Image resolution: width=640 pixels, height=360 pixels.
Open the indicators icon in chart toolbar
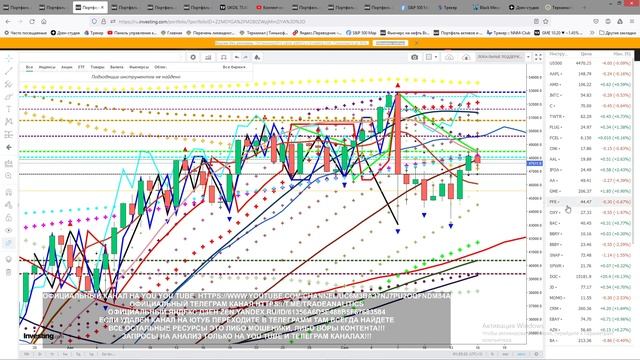coord(208,58)
